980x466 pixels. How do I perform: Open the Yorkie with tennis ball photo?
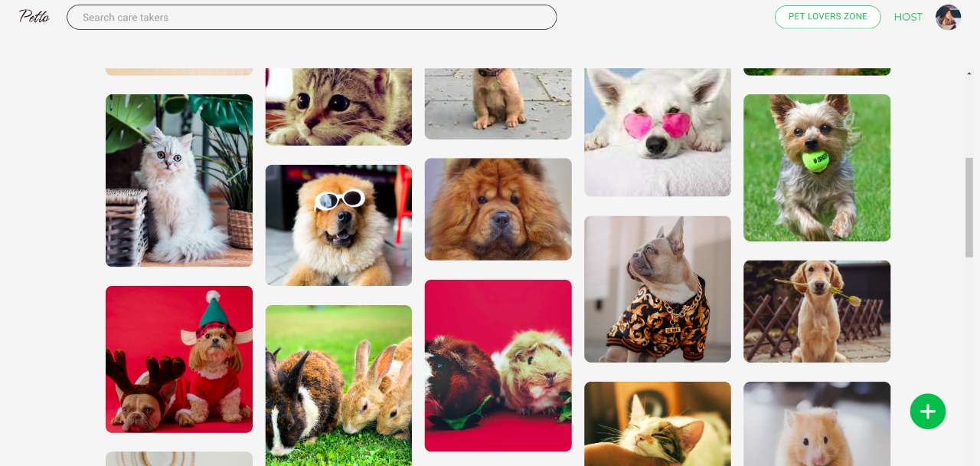point(817,168)
